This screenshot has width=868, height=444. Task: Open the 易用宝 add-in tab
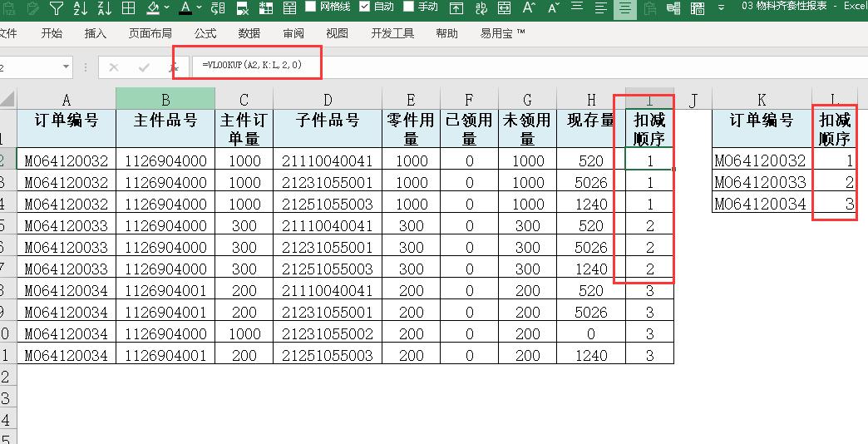click(502, 33)
